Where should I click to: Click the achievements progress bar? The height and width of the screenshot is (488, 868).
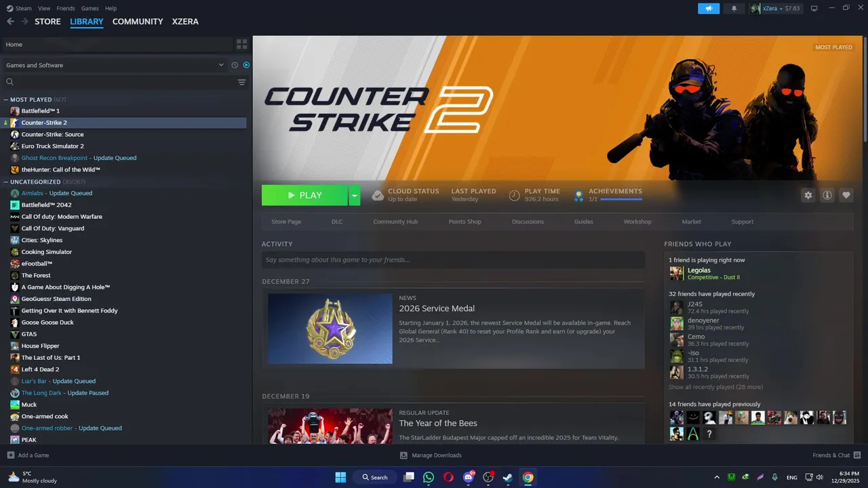coord(621,199)
